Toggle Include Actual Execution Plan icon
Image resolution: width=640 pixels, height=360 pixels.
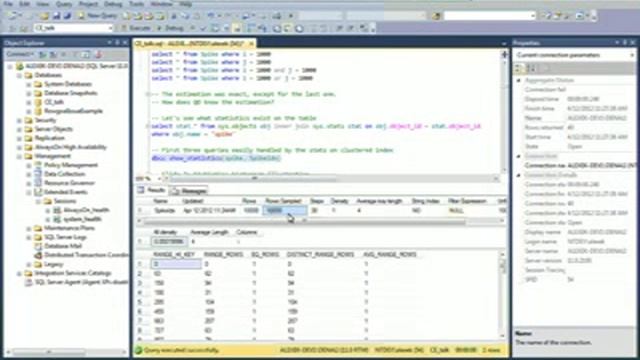(x=251, y=28)
